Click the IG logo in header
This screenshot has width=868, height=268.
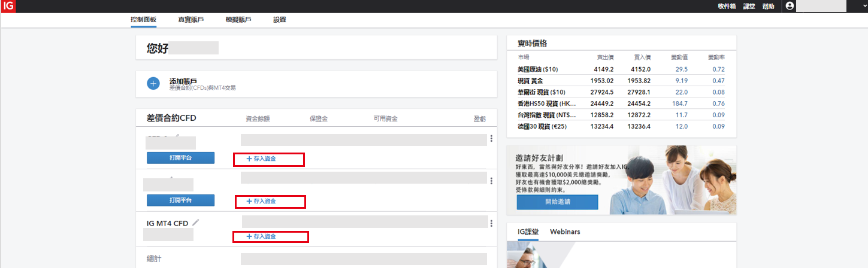tap(8, 6)
